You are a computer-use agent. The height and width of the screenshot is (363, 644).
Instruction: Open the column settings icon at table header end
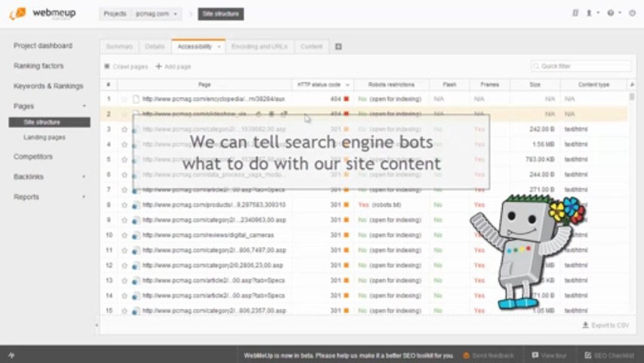632,85
